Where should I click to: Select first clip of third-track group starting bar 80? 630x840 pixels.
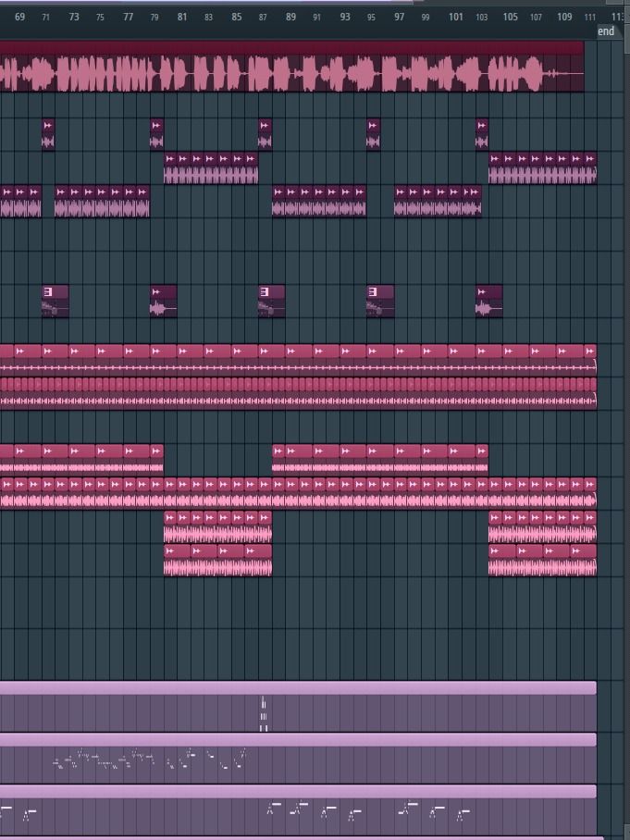click(170, 167)
